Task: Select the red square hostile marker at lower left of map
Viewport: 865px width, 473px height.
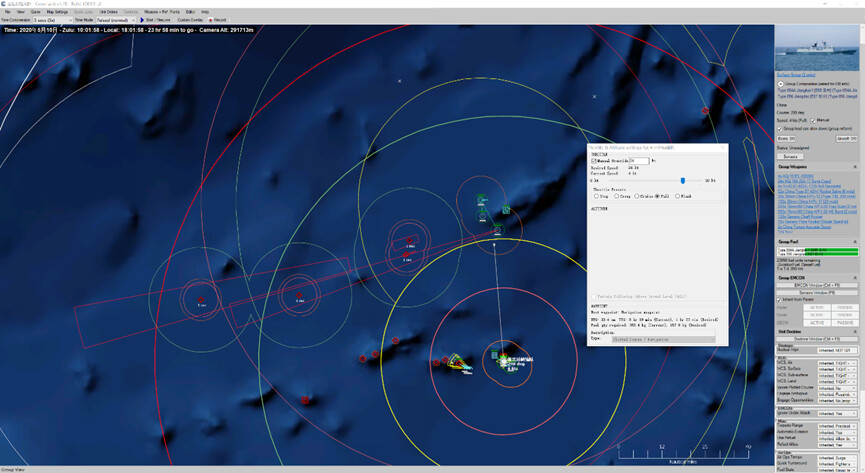Action: coord(305,400)
